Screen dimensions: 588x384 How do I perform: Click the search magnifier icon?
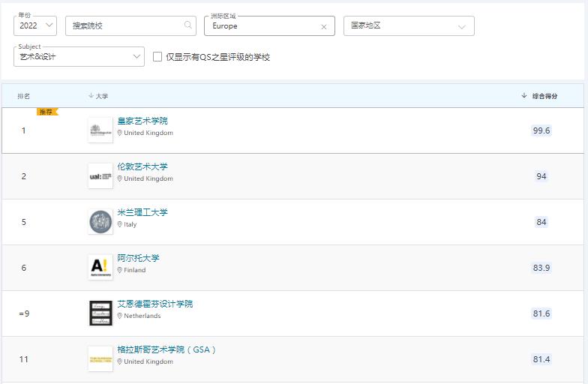[187, 25]
